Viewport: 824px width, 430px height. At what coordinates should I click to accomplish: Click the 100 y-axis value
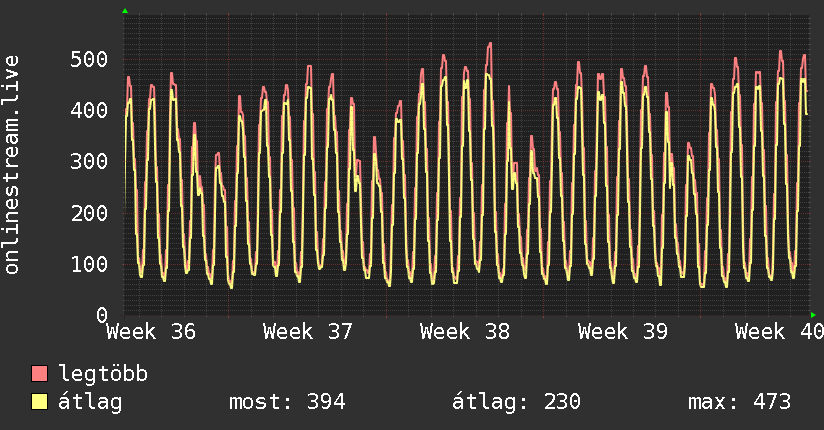[x=89, y=264]
